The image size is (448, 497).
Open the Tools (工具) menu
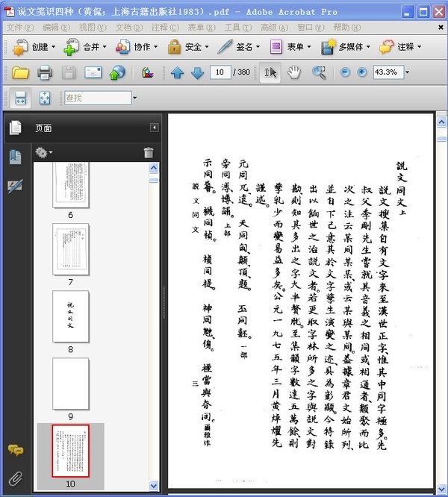click(x=238, y=28)
